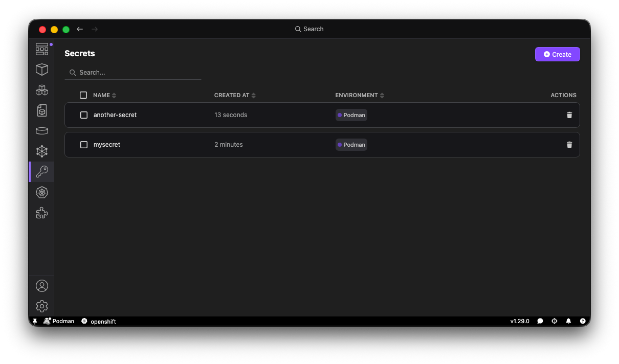Open troubleshooting crosshair icon
Viewport: 619px width, 364px height.
[x=555, y=321]
